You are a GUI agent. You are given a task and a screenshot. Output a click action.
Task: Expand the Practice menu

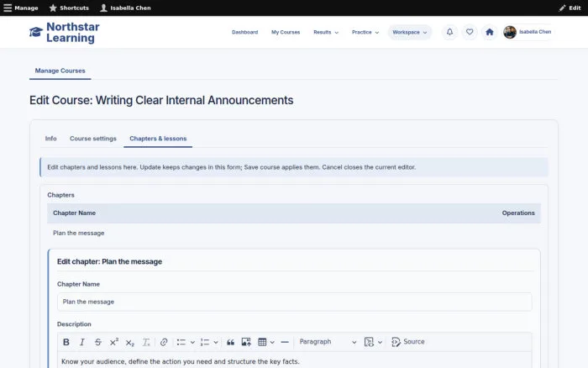[x=365, y=32]
